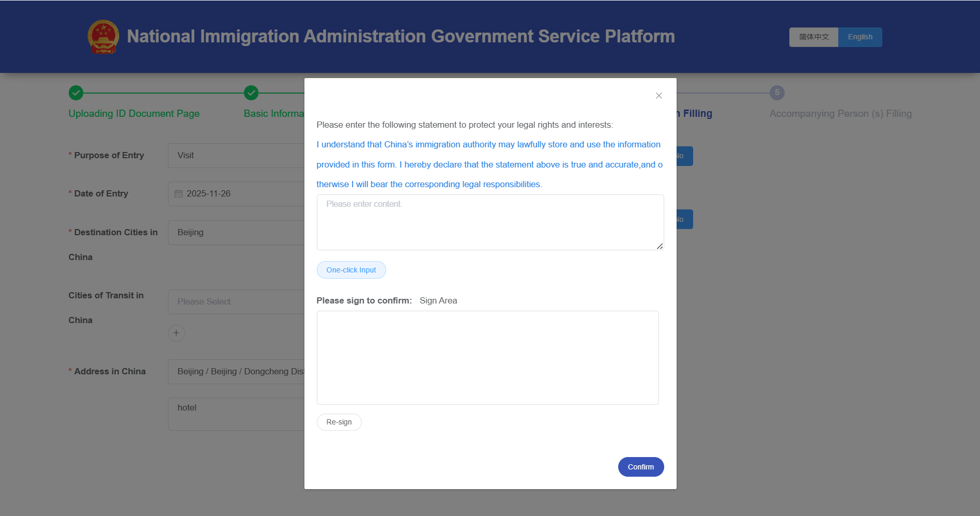Click Re-sign to clear the signature

339,422
